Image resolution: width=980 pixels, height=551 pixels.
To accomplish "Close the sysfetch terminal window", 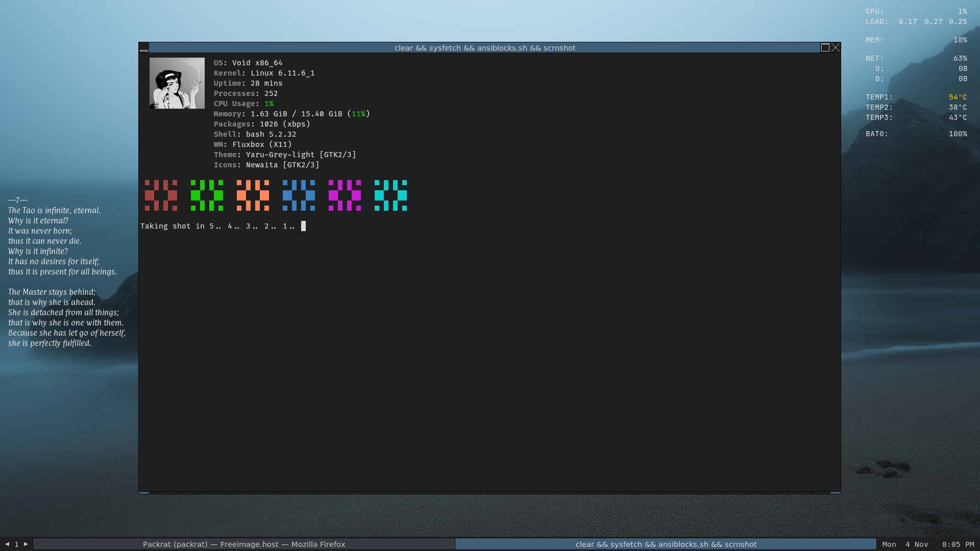I will pyautogui.click(x=836, y=47).
